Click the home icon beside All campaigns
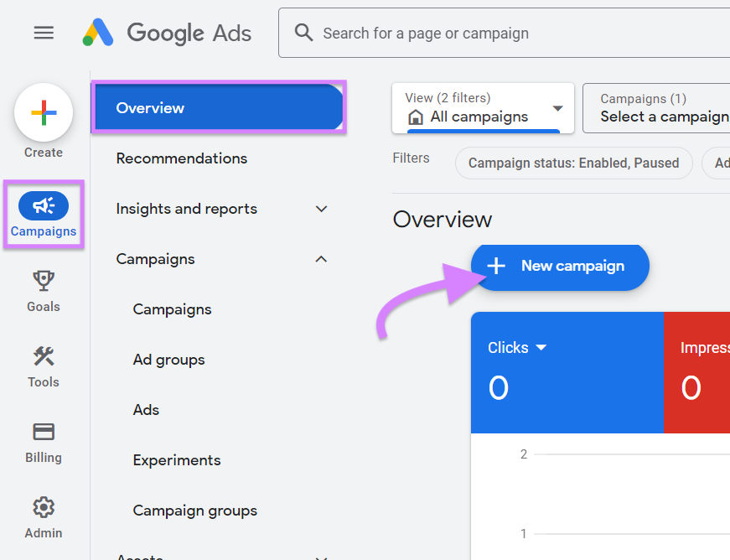This screenshot has width=730, height=560. coord(415,117)
